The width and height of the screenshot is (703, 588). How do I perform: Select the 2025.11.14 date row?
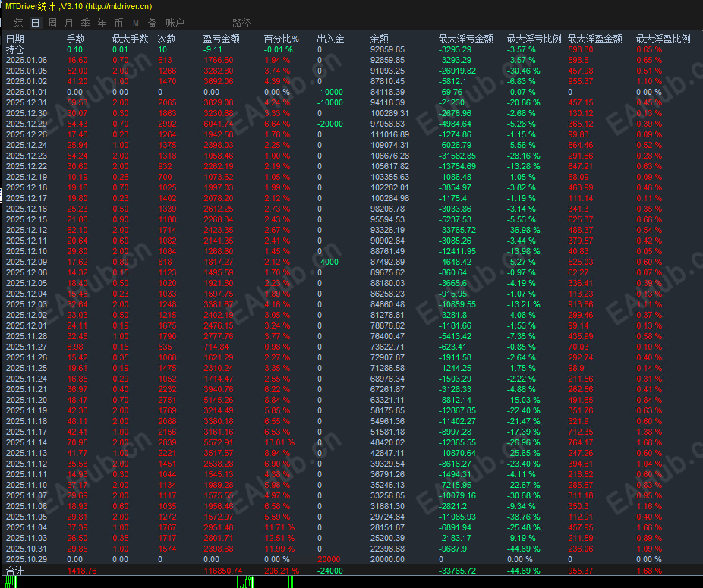[x=27, y=442]
